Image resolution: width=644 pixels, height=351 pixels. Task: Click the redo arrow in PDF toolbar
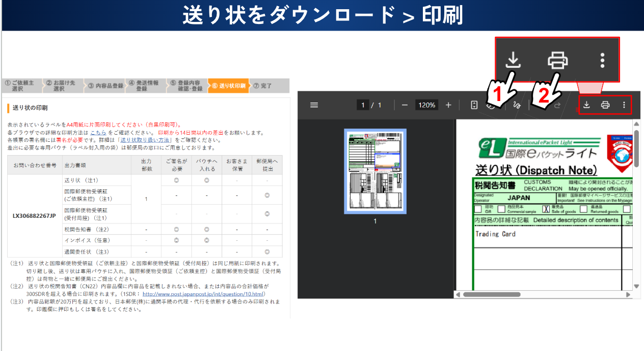557,105
